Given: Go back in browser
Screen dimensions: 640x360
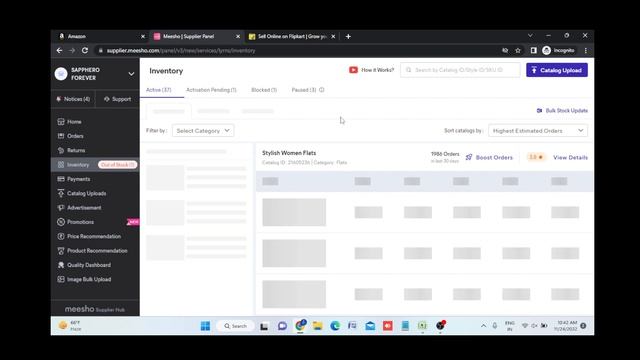Looking at the screenshot, I should [x=60, y=50].
